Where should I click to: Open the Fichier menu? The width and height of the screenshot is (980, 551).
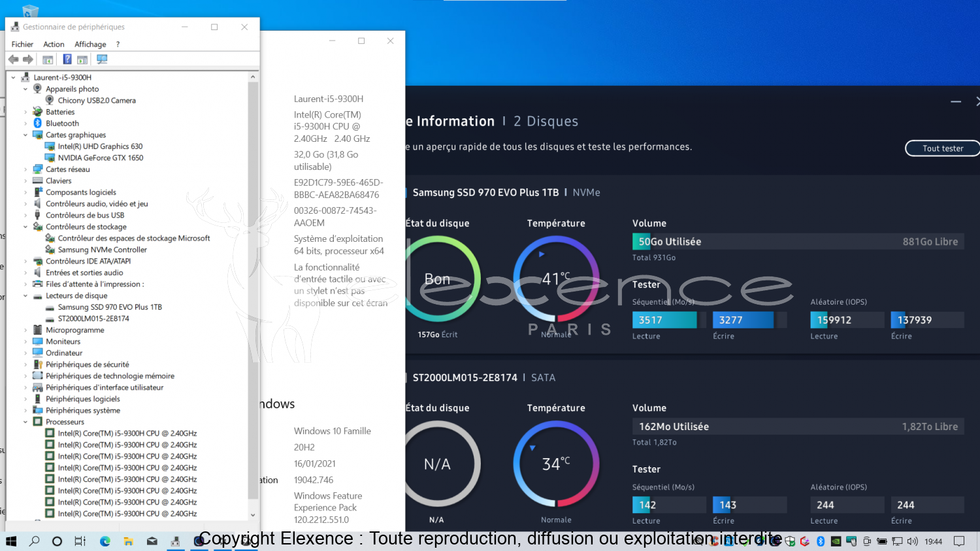[22, 44]
